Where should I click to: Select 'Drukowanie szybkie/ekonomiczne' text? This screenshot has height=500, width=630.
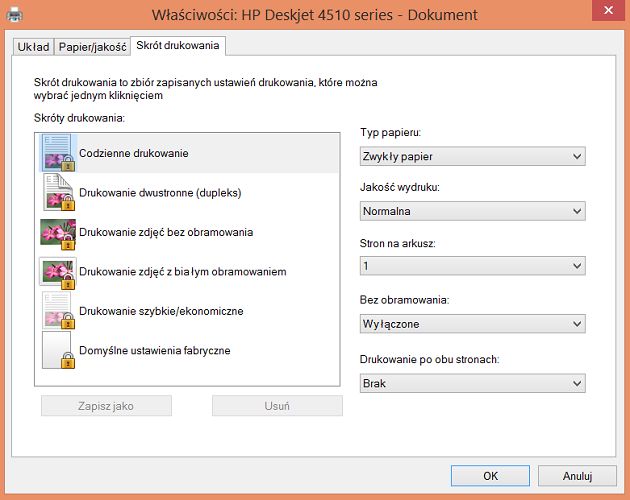[x=161, y=311]
